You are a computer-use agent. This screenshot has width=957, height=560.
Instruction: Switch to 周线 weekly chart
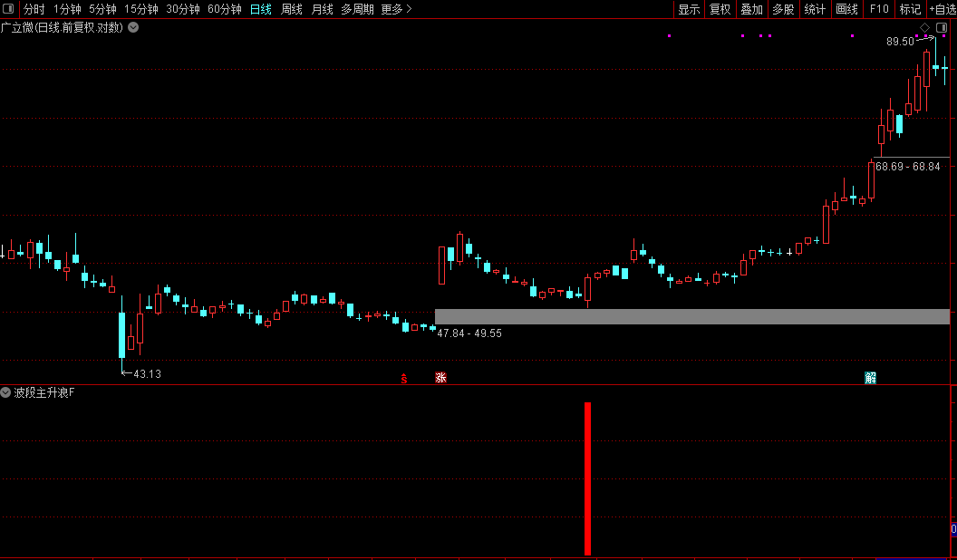tap(292, 9)
